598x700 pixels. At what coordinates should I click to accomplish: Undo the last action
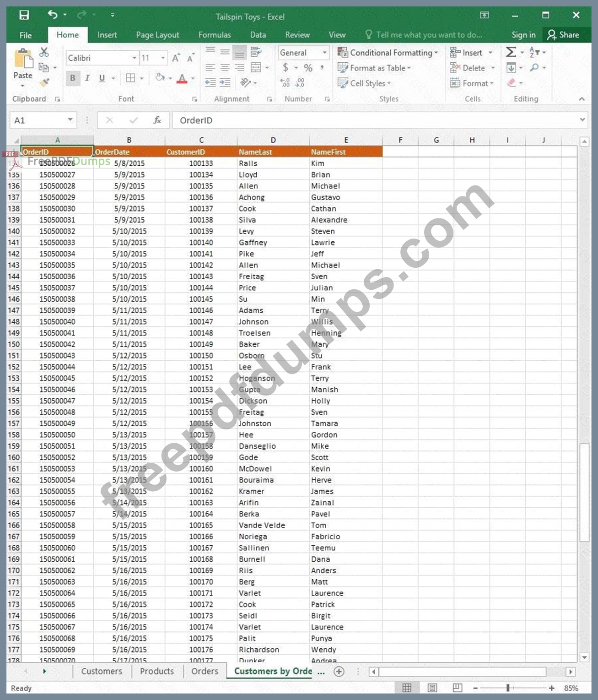tap(52, 15)
